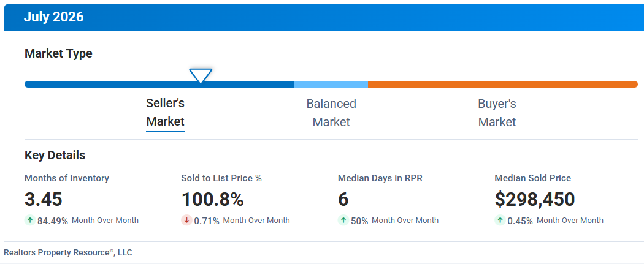
Task: Click the Sold to List Price % label
Action: (x=221, y=178)
